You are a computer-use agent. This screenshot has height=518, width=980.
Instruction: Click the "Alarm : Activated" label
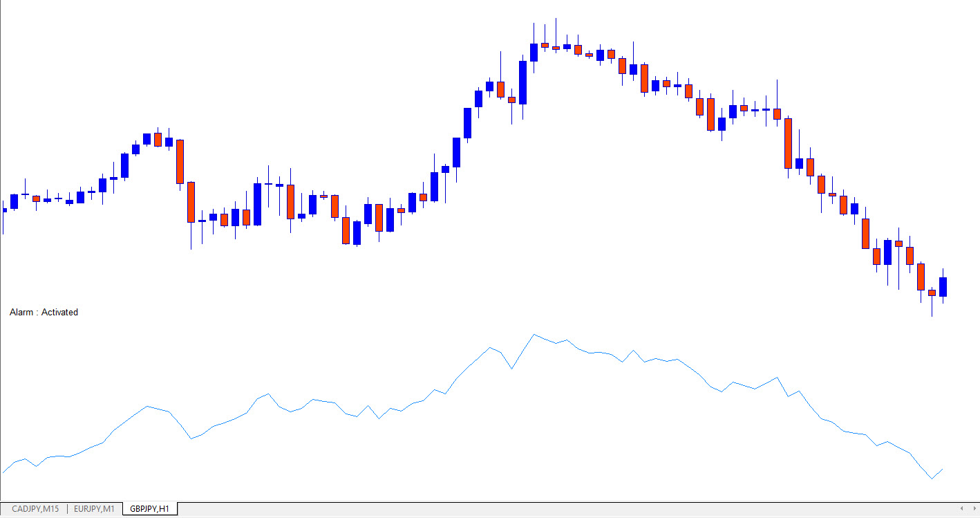pos(44,313)
